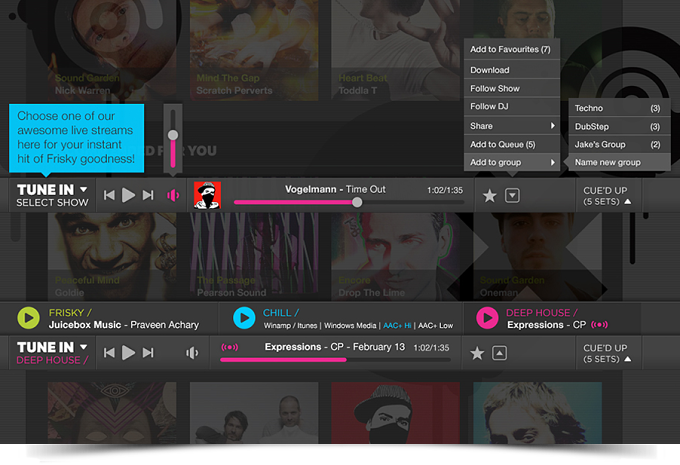Skip to next track in upper player
The image size is (680, 465).
point(148,195)
